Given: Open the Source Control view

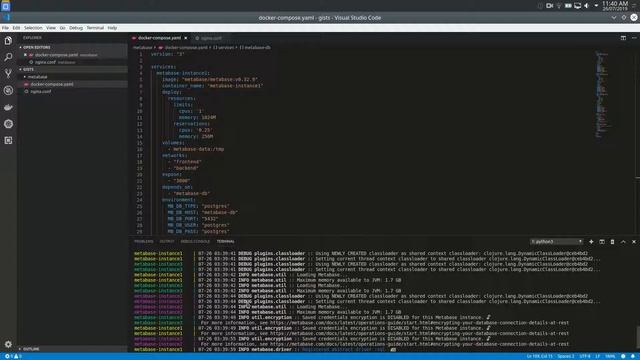Looking at the screenshot, I should click(x=8, y=73).
